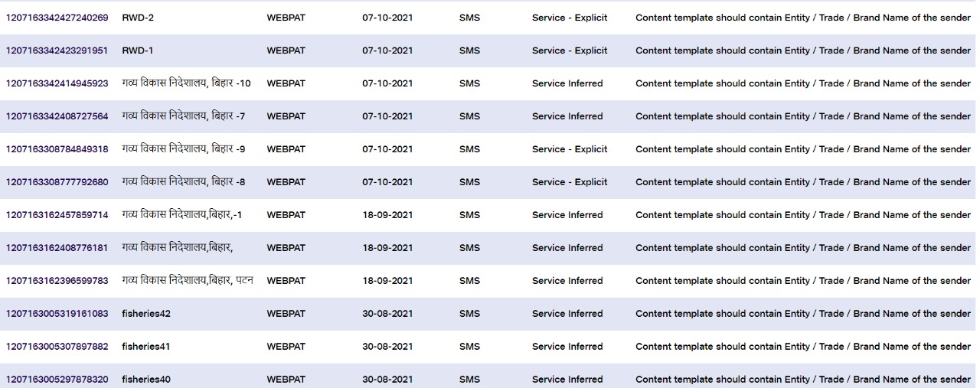Click the fisheries41 template name
This screenshot has width=980, height=388.
tap(146, 347)
